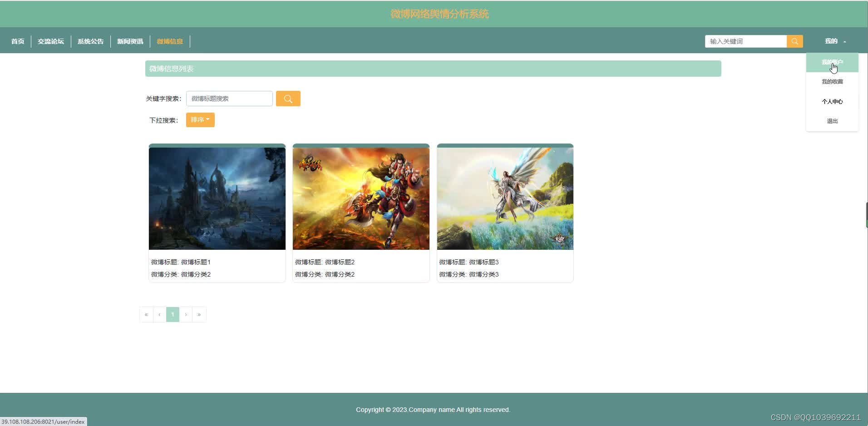The height and width of the screenshot is (426, 868).
Task: Click the orange search button beside 微博标题搜索
Action: [x=288, y=99]
